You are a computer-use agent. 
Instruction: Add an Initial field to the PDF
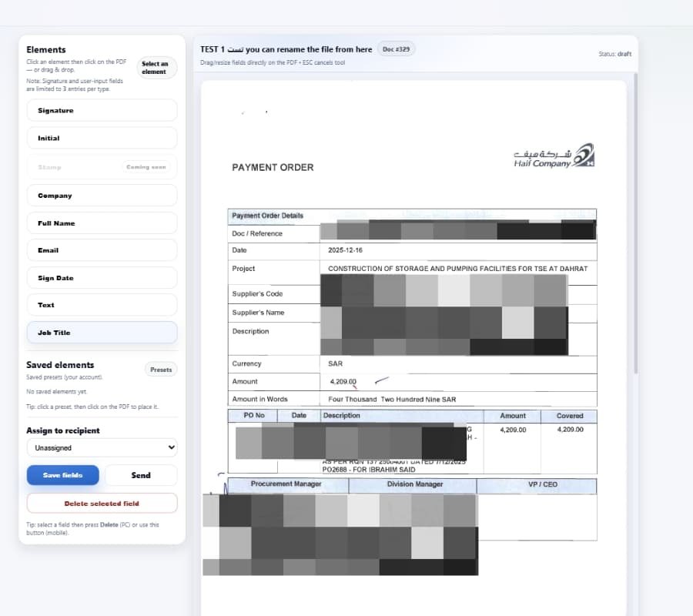102,138
